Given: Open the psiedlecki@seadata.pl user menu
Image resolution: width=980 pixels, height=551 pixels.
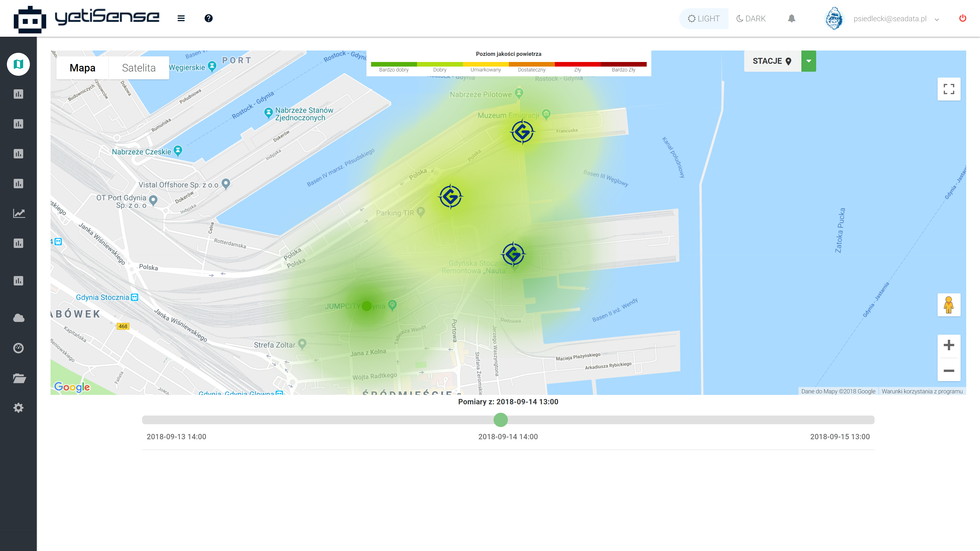Looking at the screenshot, I should click(x=889, y=18).
